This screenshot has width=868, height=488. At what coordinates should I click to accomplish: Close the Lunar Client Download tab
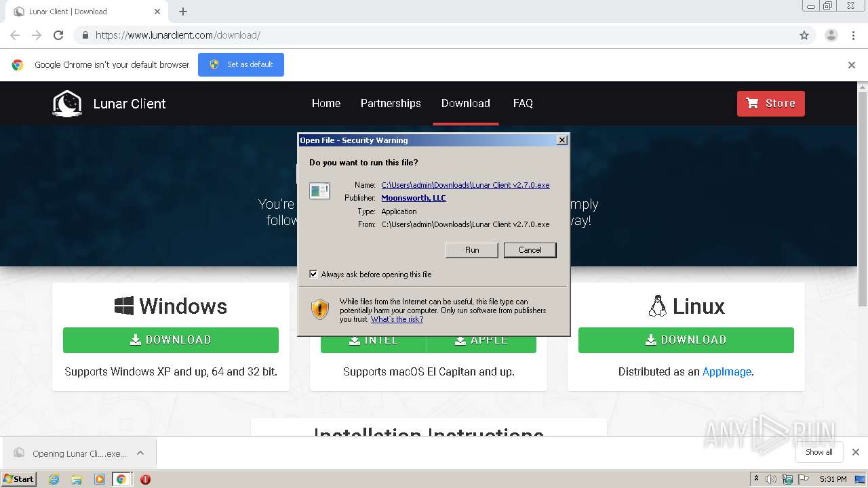(157, 12)
